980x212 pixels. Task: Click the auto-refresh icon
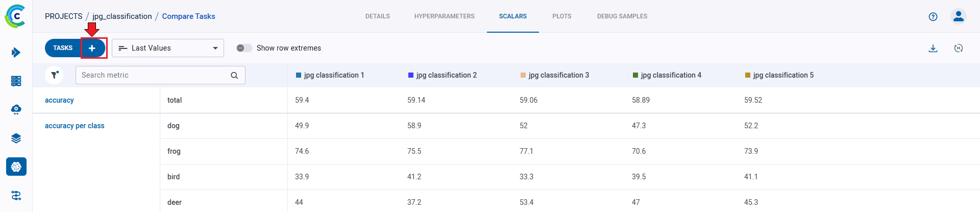pos(959,48)
